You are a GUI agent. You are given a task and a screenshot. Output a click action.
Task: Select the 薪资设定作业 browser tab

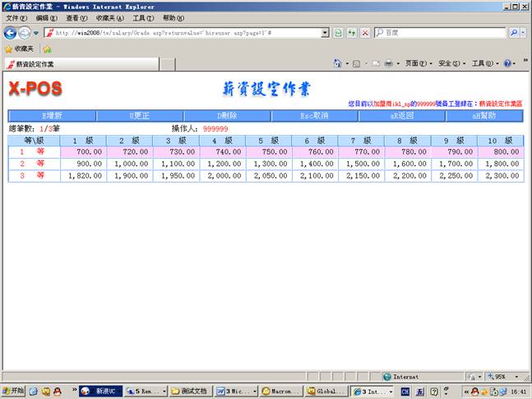(37, 63)
